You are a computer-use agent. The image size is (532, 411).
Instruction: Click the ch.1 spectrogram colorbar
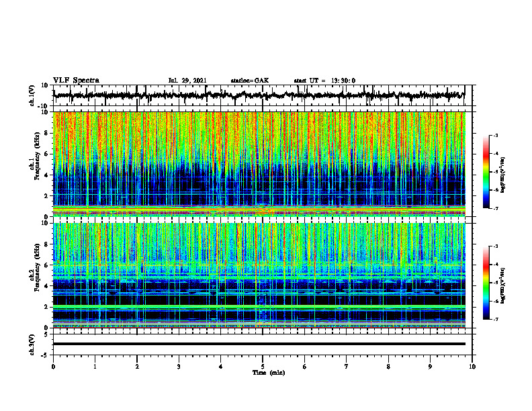(x=486, y=172)
